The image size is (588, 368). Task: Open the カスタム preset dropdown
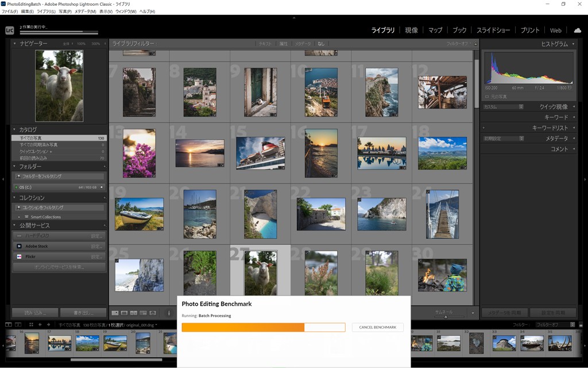(503, 107)
